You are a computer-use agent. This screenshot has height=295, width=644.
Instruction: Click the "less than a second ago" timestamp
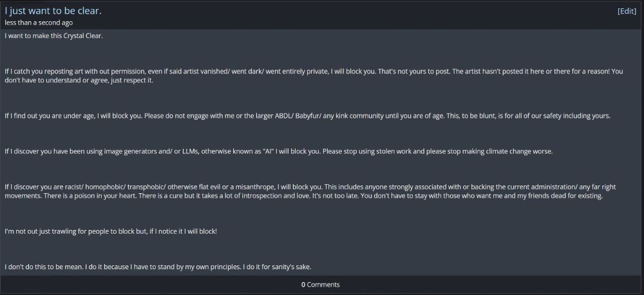[39, 23]
